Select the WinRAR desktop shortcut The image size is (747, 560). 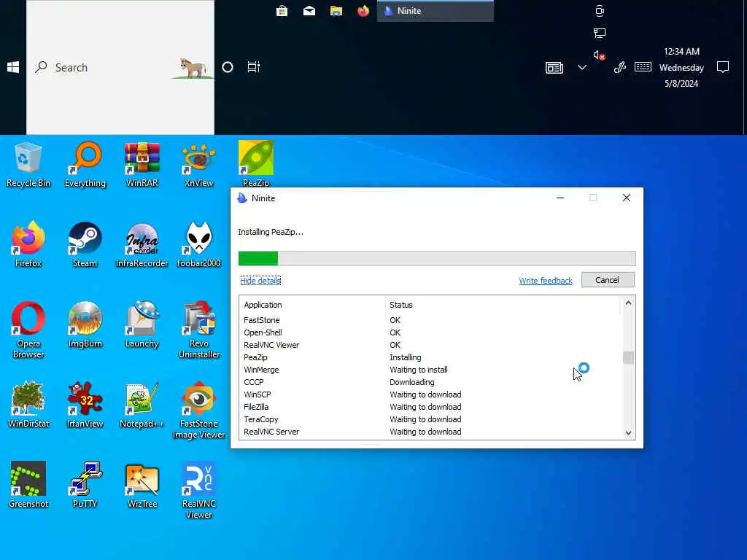click(x=142, y=164)
